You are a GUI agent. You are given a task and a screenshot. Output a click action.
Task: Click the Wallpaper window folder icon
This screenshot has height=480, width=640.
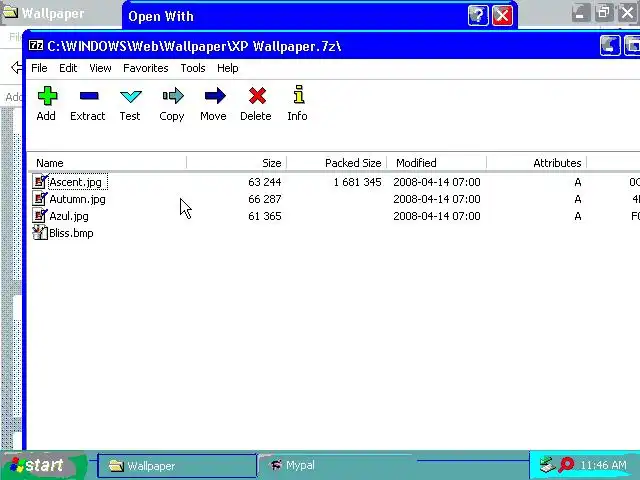[10, 13]
